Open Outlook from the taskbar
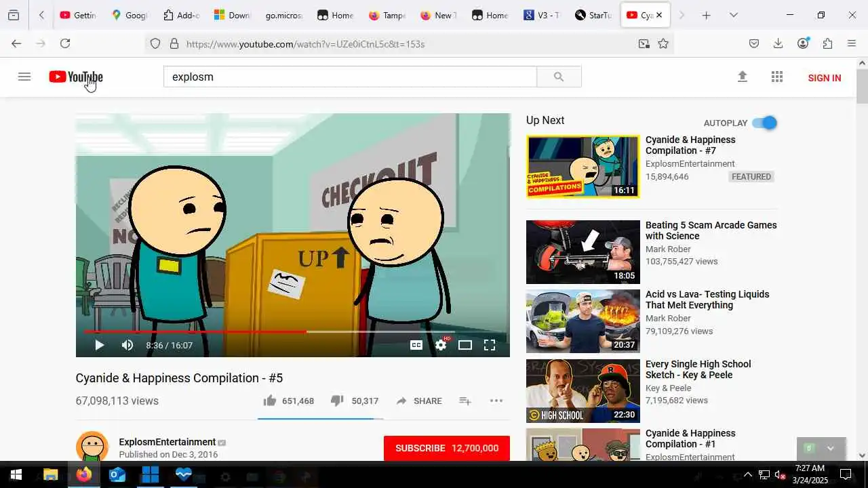 [x=117, y=474]
